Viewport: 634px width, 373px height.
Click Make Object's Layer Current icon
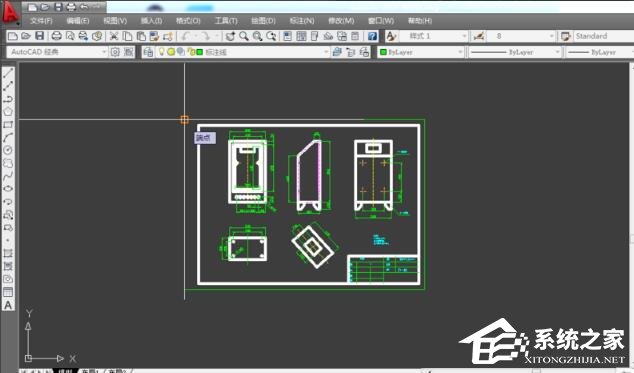[x=337, y=52]
